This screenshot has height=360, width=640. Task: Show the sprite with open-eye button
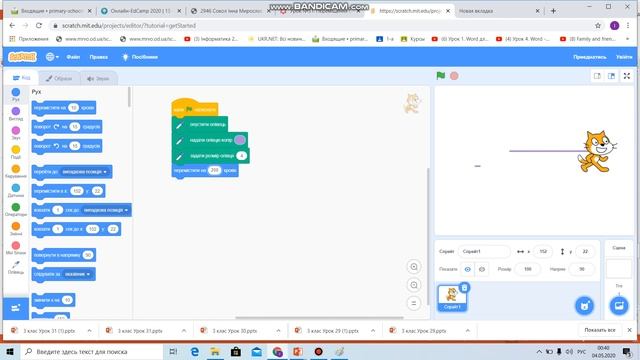(467, 269)
